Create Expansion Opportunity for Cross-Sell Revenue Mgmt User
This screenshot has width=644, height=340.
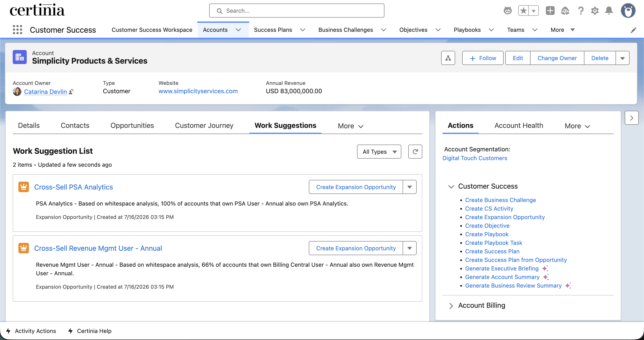click(x=356, y=248)
